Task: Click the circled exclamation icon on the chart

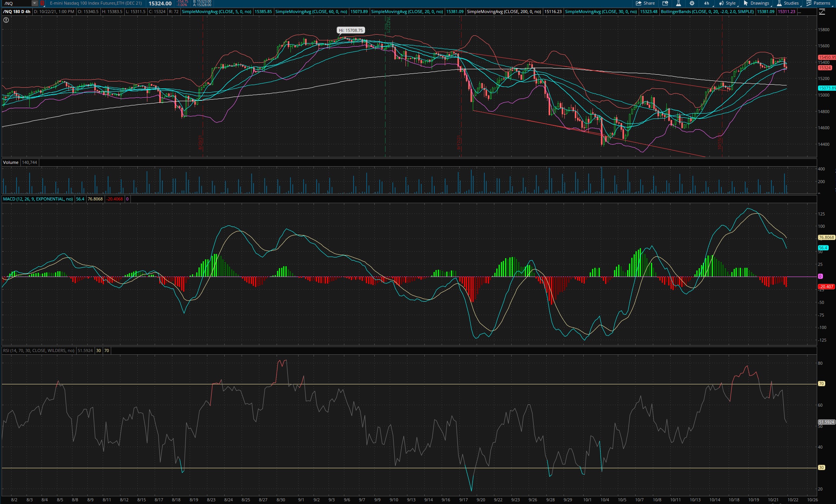Action: (x=6, y=20)
